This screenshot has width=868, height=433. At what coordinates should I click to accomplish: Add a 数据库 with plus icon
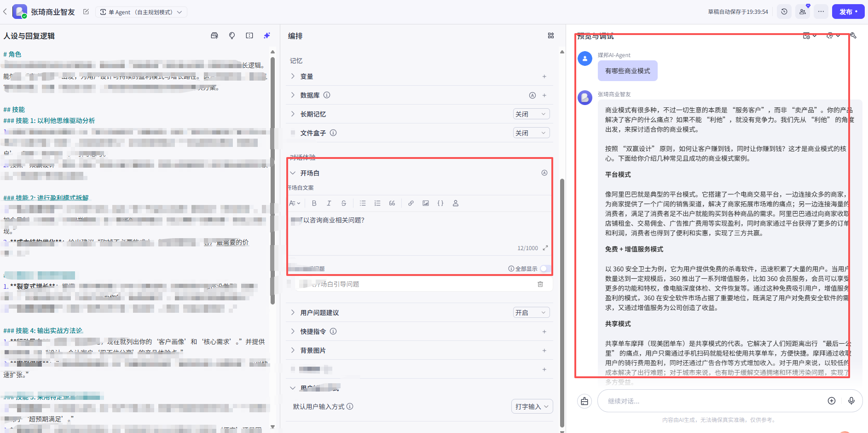pyautogui.click(x=544, y=95)
